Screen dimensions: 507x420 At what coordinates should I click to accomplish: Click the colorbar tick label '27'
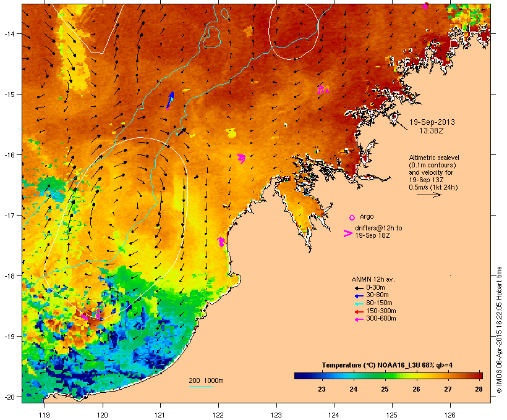tap(448, 389)
